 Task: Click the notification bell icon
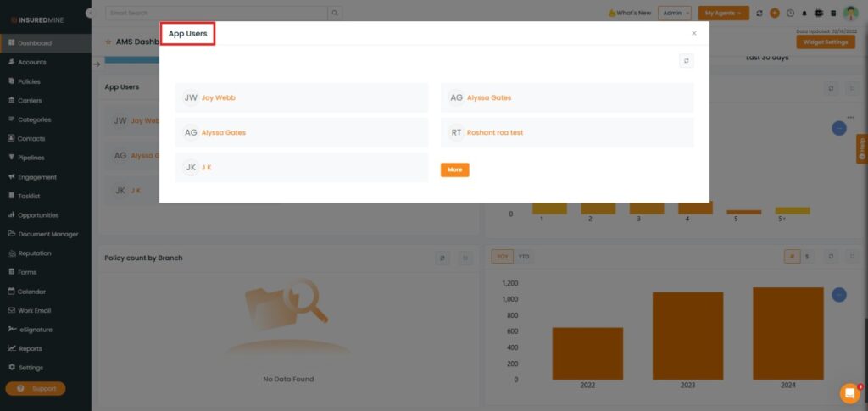pos(804,14)
